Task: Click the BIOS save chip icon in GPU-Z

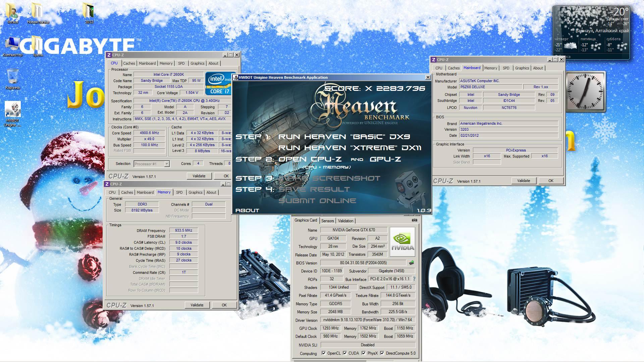Action: [x=412, y=263]
